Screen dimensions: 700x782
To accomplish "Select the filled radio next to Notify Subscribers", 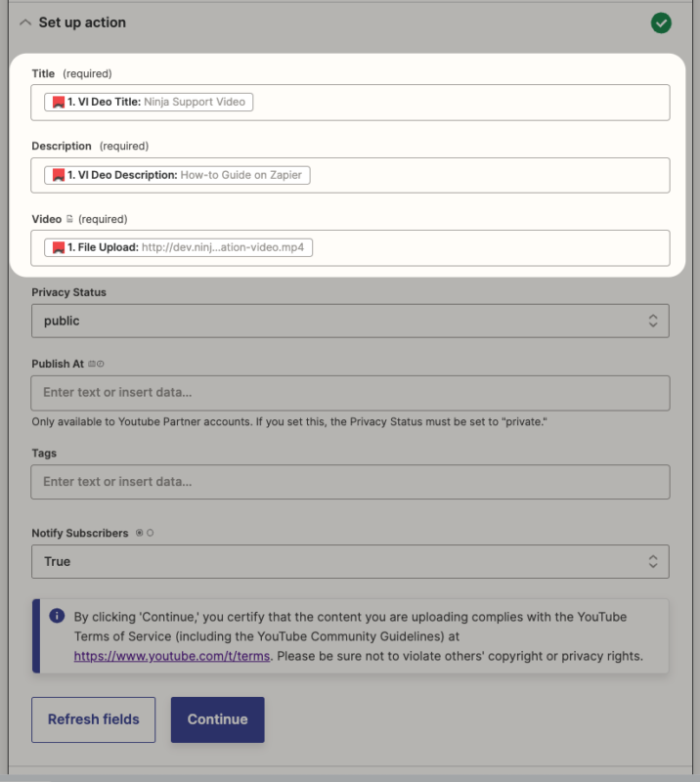I will [141, 533].
